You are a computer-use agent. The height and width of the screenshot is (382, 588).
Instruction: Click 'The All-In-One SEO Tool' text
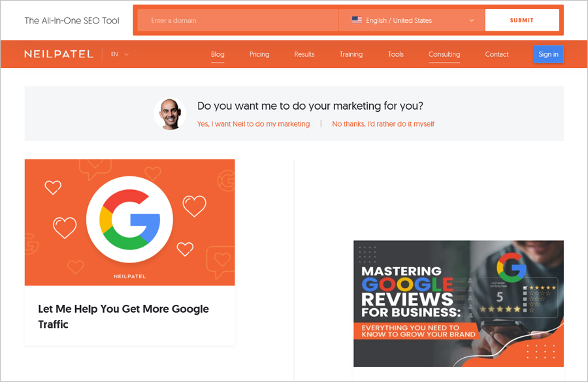pos(72,21)
